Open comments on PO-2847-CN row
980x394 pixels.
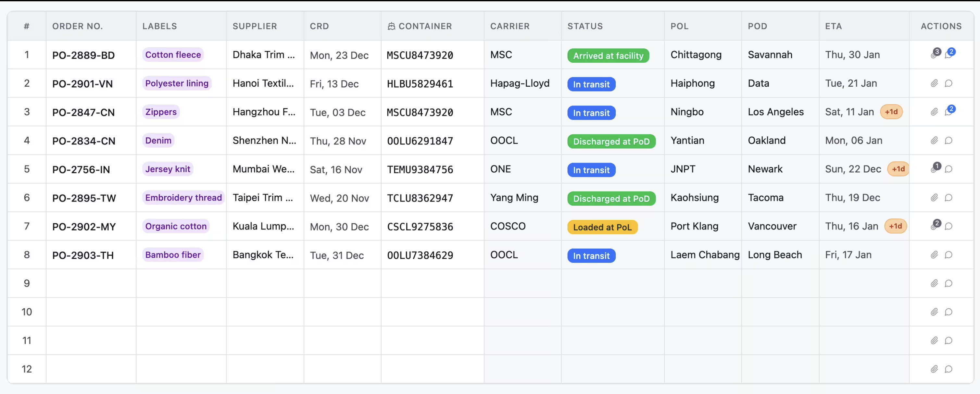(949, 112)
